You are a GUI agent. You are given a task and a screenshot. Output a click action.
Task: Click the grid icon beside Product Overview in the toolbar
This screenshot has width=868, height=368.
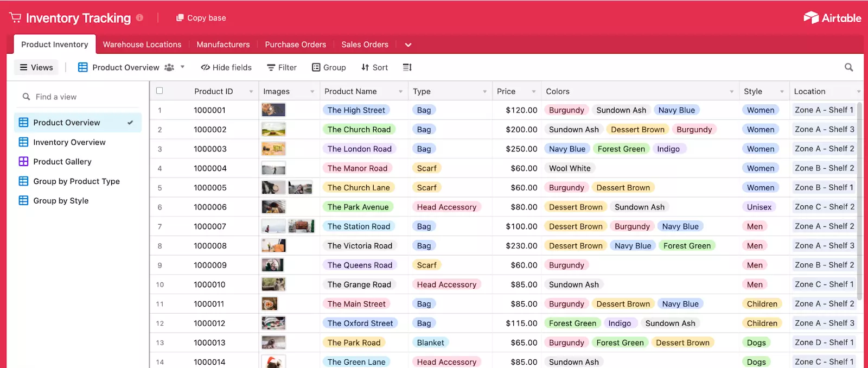pyautogui.click(x=82, y=67)
